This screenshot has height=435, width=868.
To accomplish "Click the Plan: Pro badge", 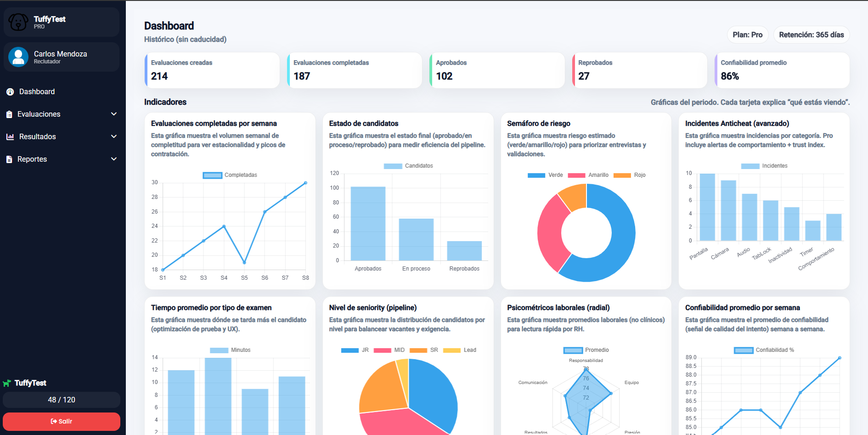I will pyautogui.click(x=747, y=35).
